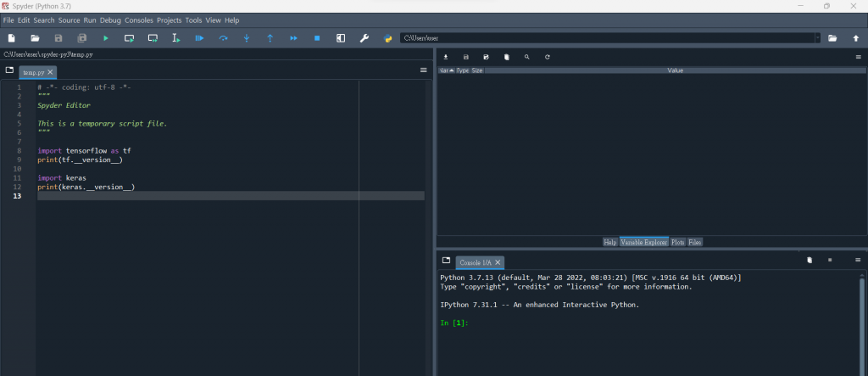This screenshot has width=868, height=376.
Task: Run current cell and go to next
Action: (153, 38)
